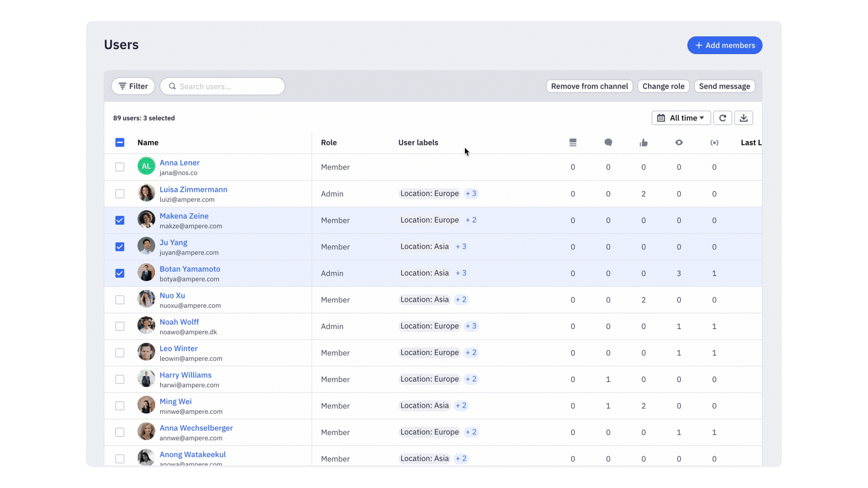Expand Ju Yang's +3 user labels
The width and height of the screenshot is (868, 488).
point(461,247)
